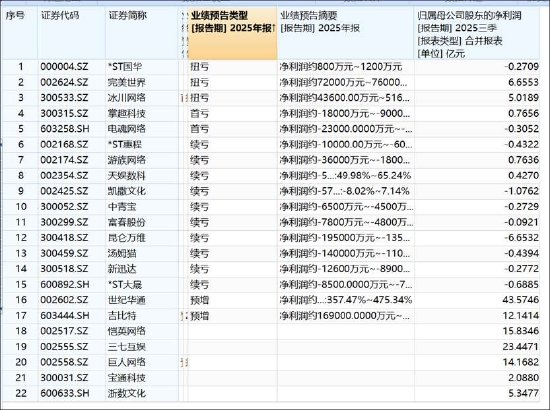The width and height of the screenshot is (550, 410).
Task: Click summary 净利润约800万元~1200万元
Action: coord(341,67)
